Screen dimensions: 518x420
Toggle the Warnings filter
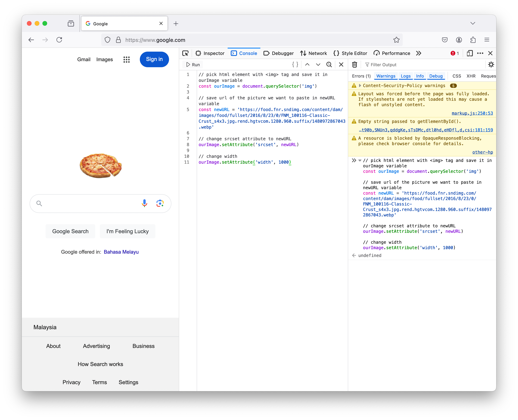point(386,76)
